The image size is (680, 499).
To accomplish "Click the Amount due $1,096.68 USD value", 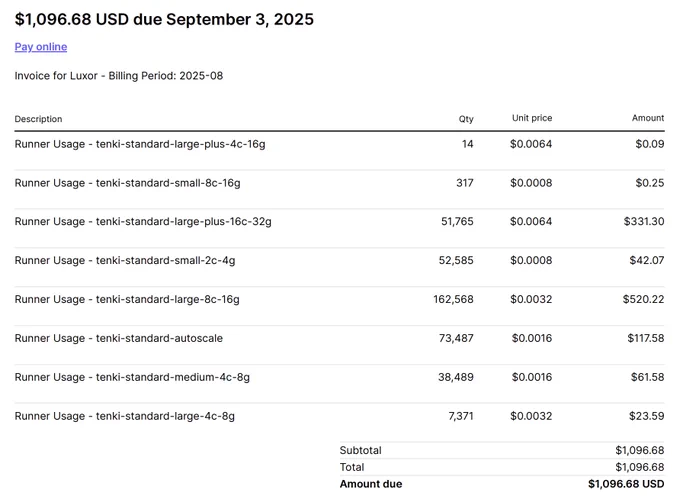I will click(x=626, y=484).
